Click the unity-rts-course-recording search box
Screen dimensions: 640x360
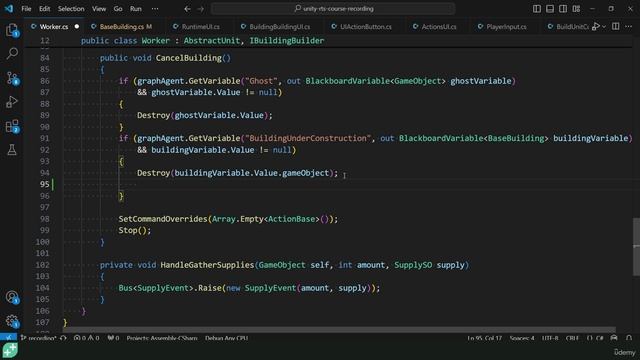[333, 9]
